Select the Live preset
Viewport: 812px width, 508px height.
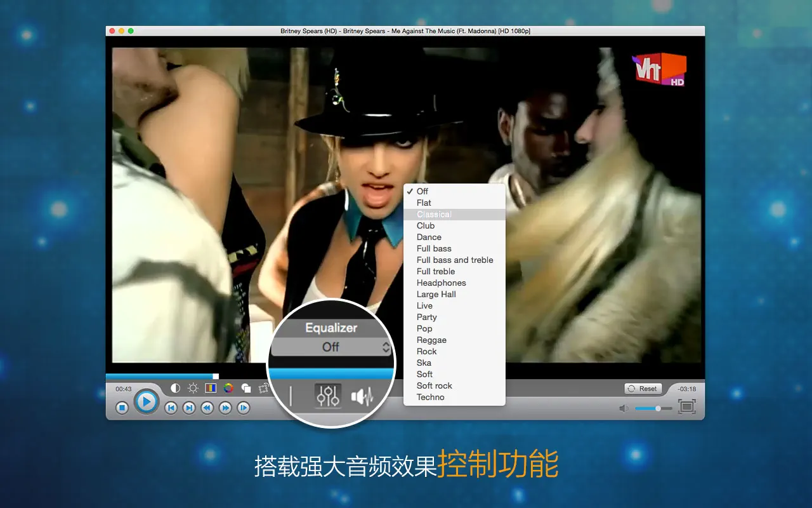coord(454,305)
